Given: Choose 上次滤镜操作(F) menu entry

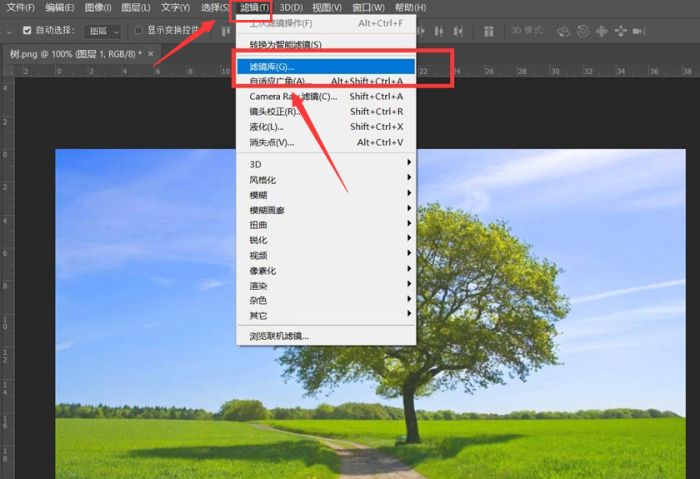Looking at the screenshot, I should tap(326, 23).
